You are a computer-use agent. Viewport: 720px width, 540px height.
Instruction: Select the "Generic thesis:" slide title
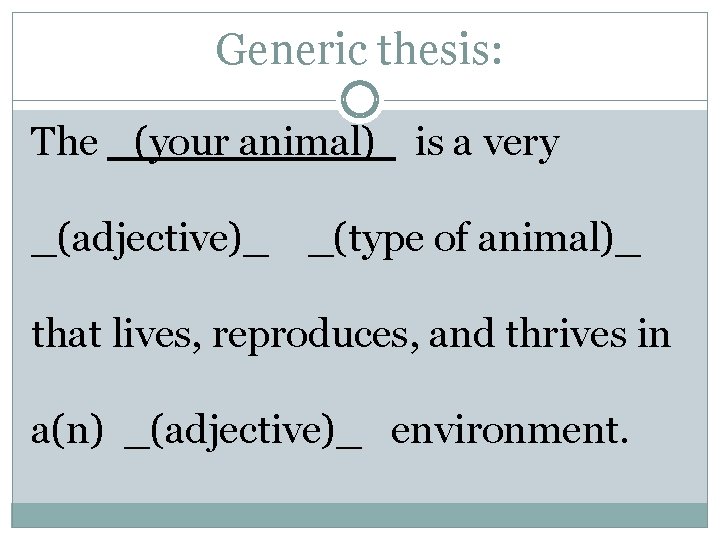pyautogui.click(x=359, y=48)
